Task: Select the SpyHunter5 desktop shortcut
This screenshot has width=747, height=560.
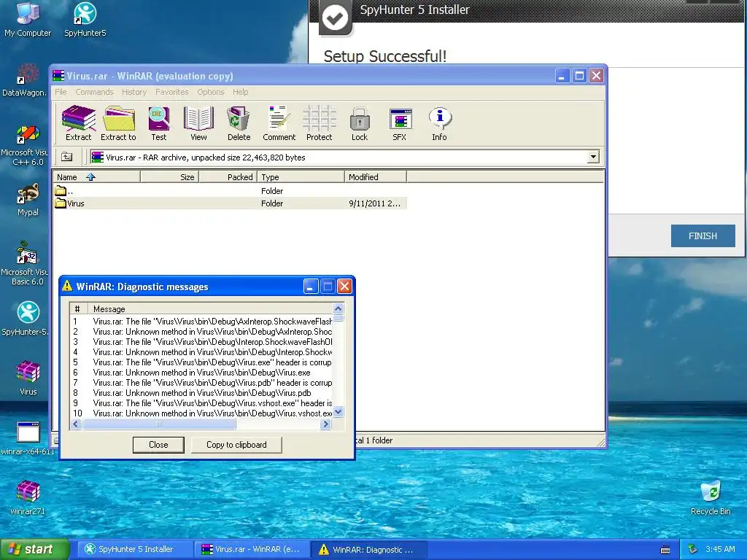Action: pyautogui.click(x=85, y=20)
